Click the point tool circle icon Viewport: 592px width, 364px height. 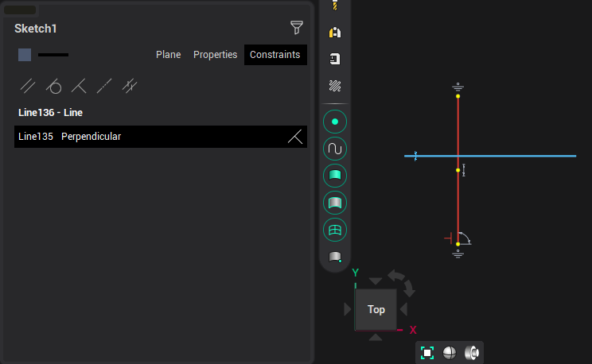(335, 122)
